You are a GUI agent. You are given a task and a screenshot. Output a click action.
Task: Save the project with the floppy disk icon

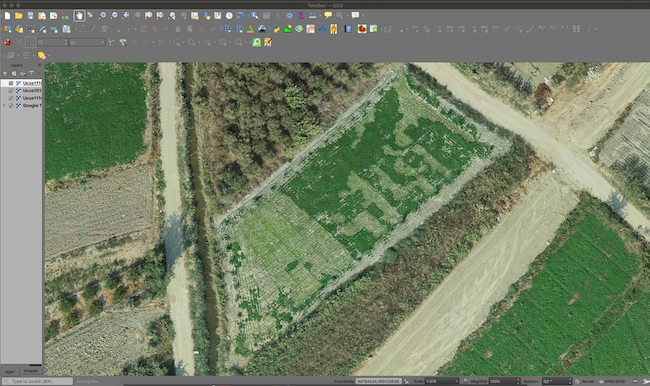coord(30,16)
